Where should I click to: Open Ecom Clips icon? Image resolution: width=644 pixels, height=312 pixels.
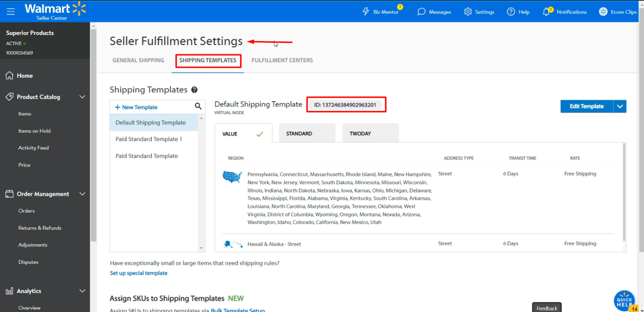click(603, 12)
